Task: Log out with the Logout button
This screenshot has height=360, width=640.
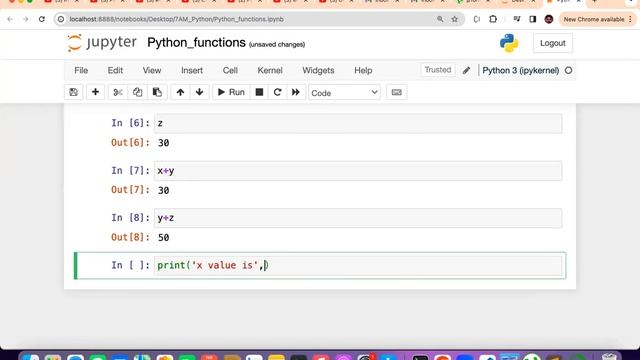Action: click(553, 43)
